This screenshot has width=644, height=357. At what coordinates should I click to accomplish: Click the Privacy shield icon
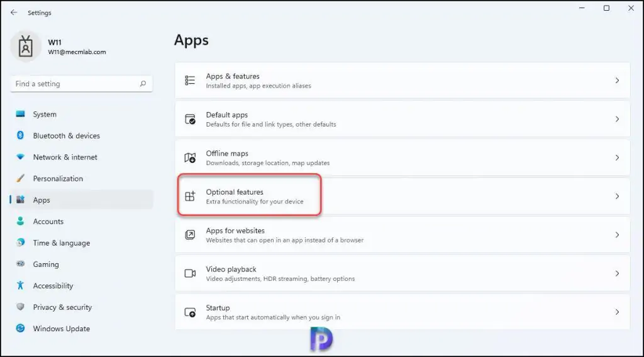[20, 307]
